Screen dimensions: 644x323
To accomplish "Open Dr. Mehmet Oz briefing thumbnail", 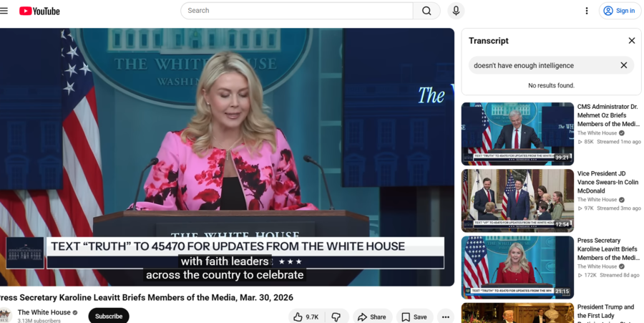I will (x=517, y=133).
